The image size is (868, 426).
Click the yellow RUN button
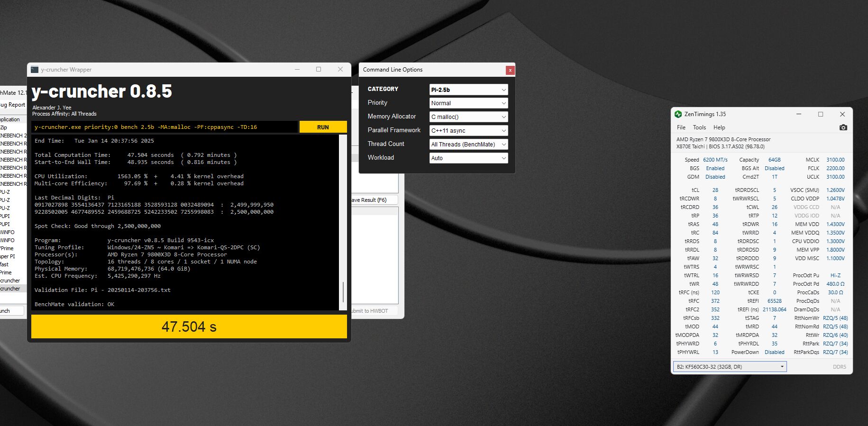tap(323, 127)
